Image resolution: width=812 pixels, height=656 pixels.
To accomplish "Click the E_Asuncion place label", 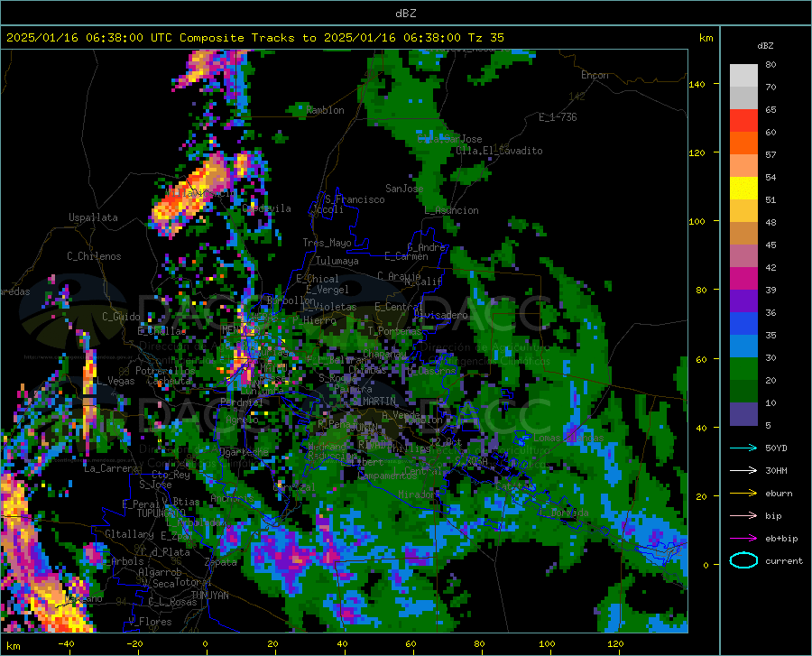I will click(452, 210).
